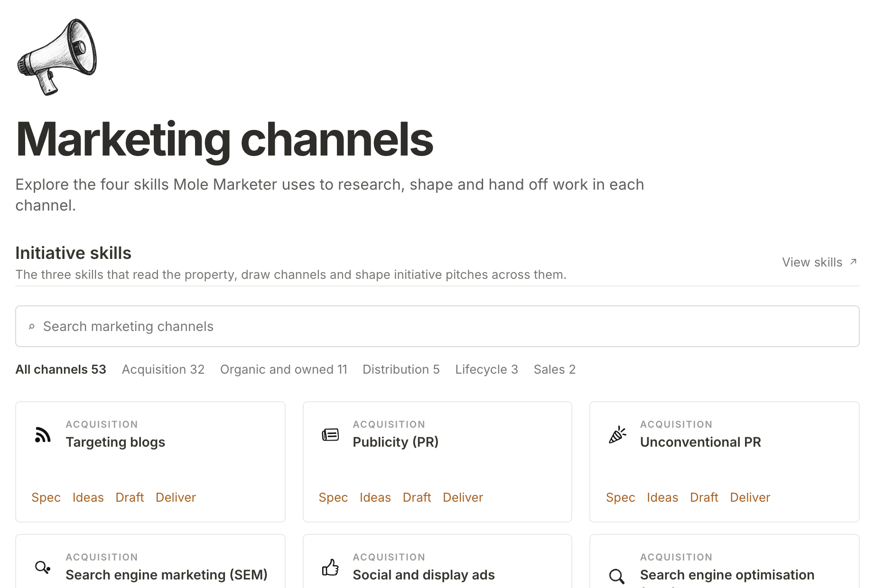This screenshot has width=875, height=588.
Task: Click the megaphone logo illustration
Action: (57, 57)
